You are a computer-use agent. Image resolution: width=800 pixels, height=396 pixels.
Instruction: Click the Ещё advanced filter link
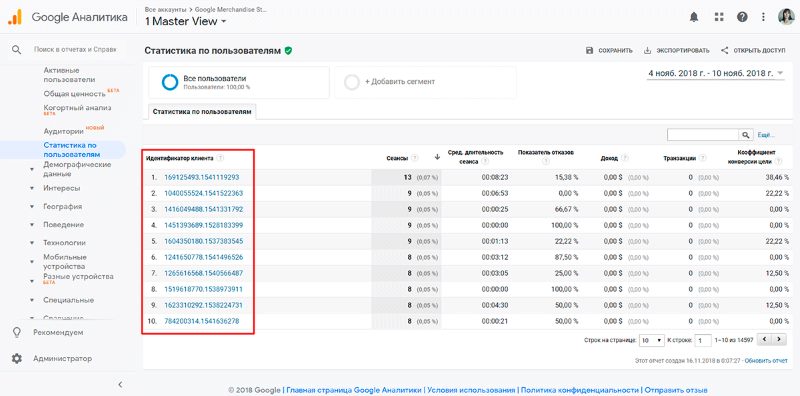[x=766, y=135]
